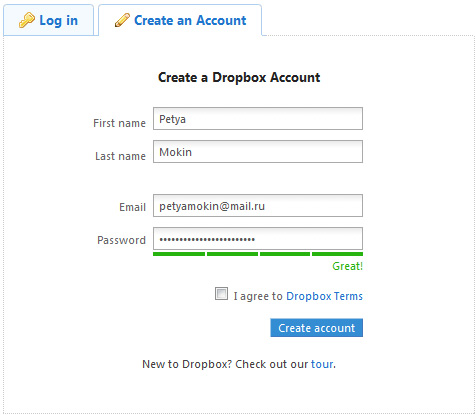Focus the First name field containing Petya

point(258,119)
